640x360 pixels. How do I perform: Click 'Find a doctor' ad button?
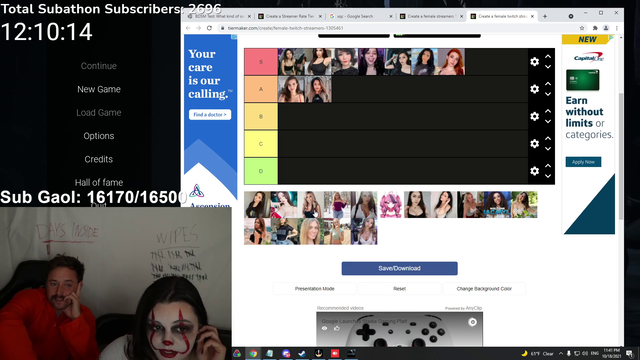[x=210, y=115]
